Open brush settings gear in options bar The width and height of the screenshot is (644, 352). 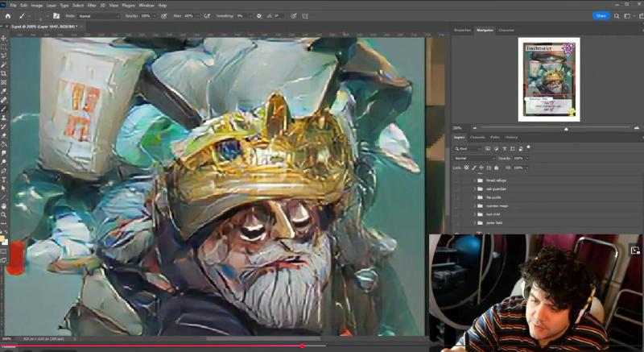tap(258, 15)
